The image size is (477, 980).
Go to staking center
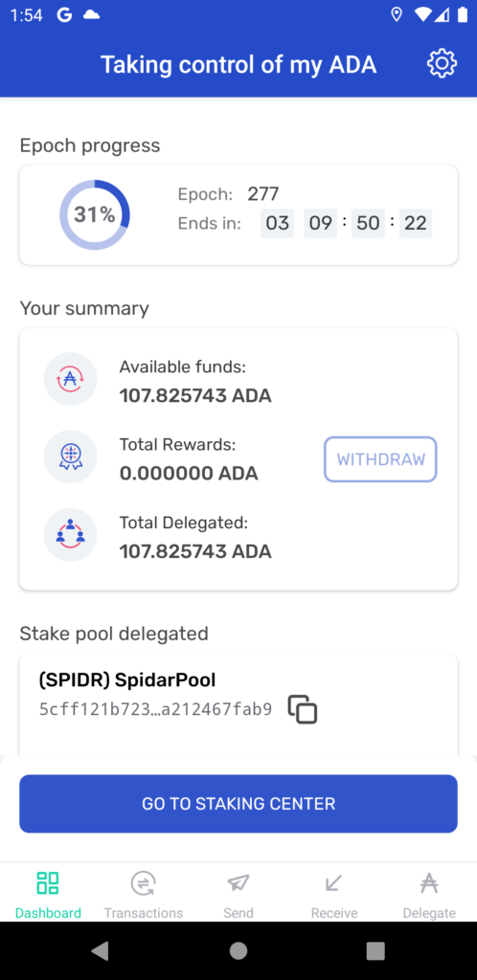pos(238,804)
